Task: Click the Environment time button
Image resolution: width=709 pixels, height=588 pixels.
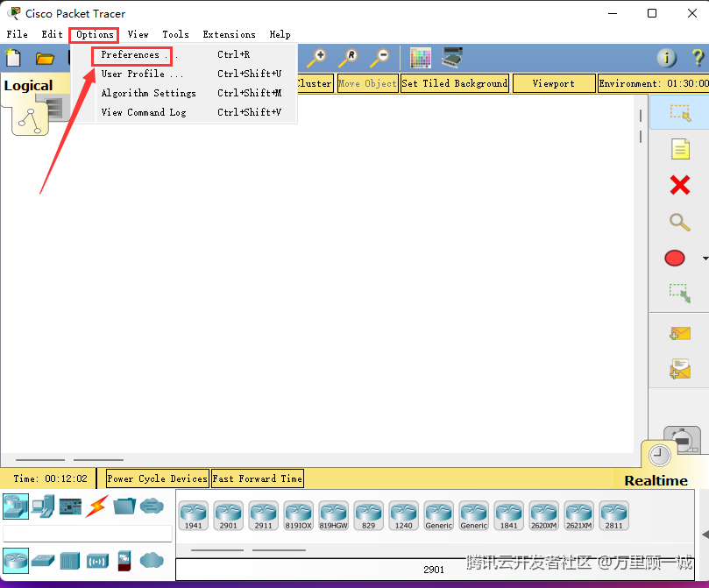Action: 654,83
